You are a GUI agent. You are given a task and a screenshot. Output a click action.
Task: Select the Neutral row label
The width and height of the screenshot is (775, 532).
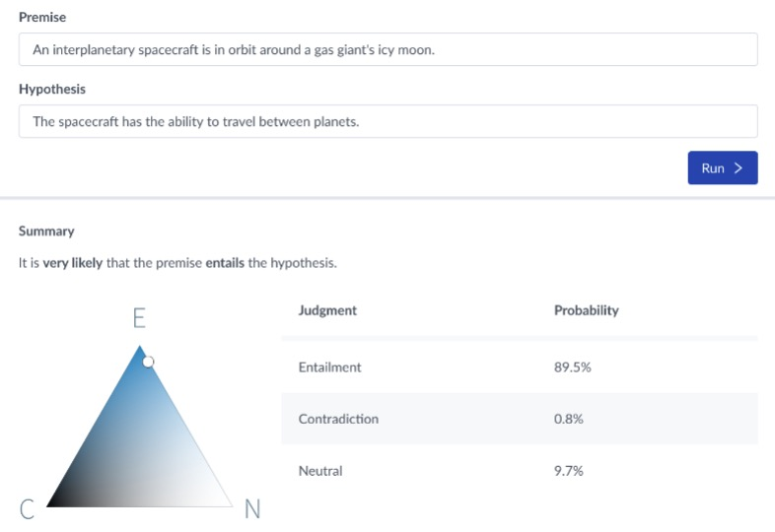click(320, 471)
